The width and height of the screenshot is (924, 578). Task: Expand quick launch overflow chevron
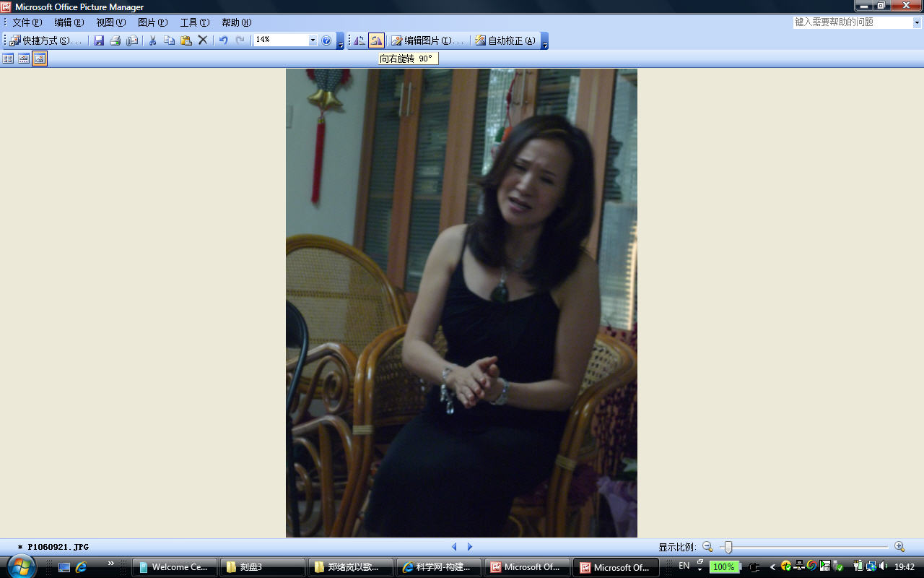point(111,563)
